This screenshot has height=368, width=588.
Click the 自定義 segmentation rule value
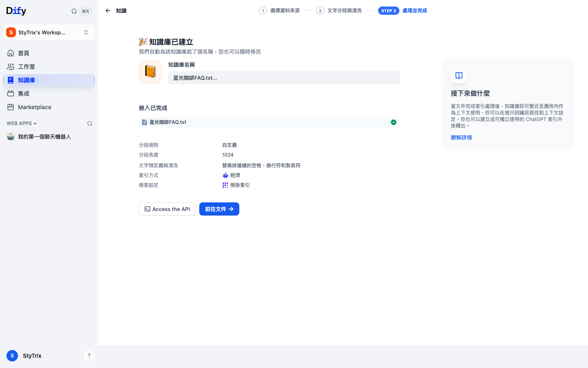[229, 145]
